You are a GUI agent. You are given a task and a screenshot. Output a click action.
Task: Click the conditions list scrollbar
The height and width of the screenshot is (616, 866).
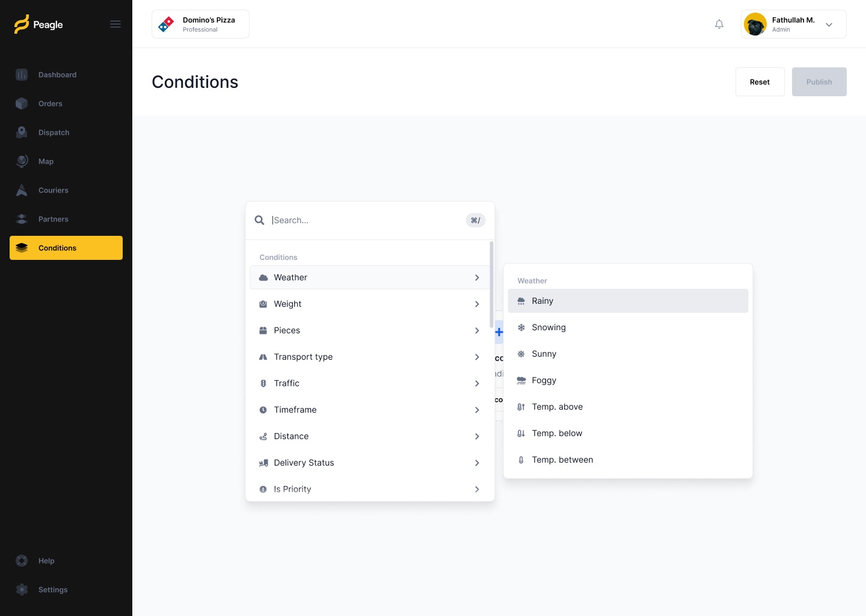[x=491, y=285]
